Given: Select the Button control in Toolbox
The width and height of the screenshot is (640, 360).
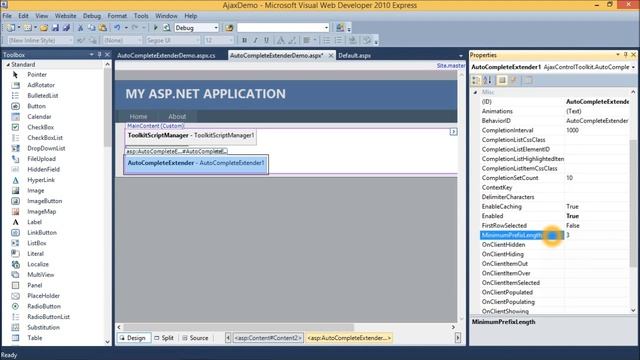Looking at the screenshot, I should (36, 106).
